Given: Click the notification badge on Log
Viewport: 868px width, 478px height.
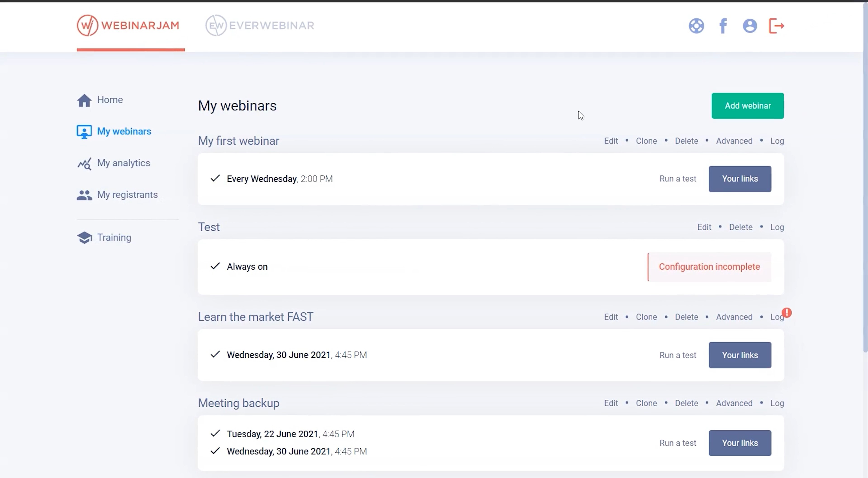Looking at the screenshot, I should pos(787,313).
